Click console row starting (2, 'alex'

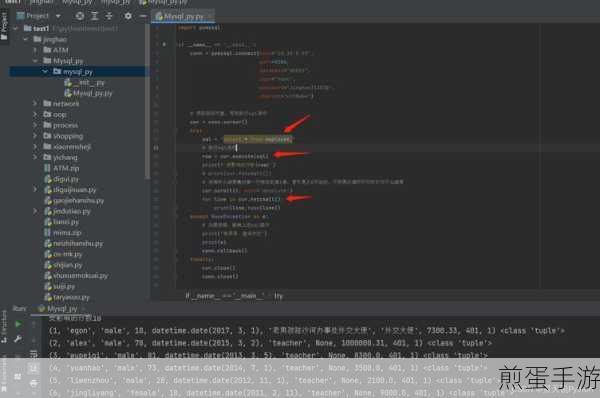point(271,343)
